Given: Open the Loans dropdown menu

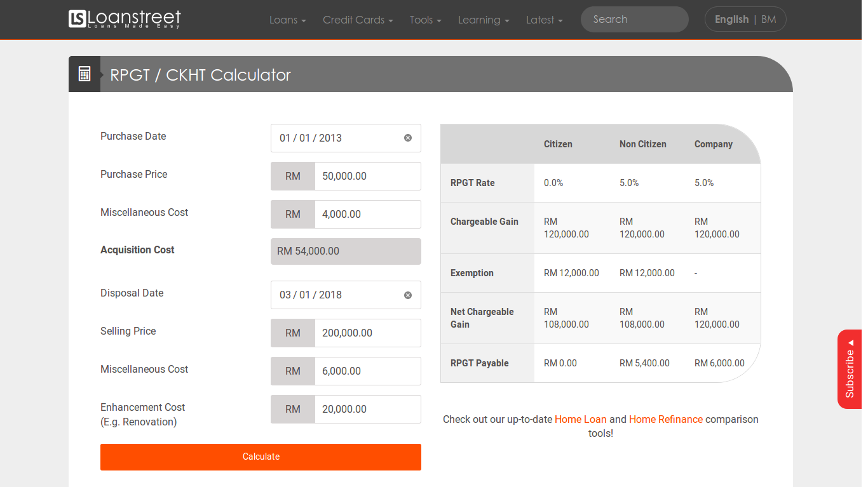Looking at the screenshot, I should tap(287, 20).
